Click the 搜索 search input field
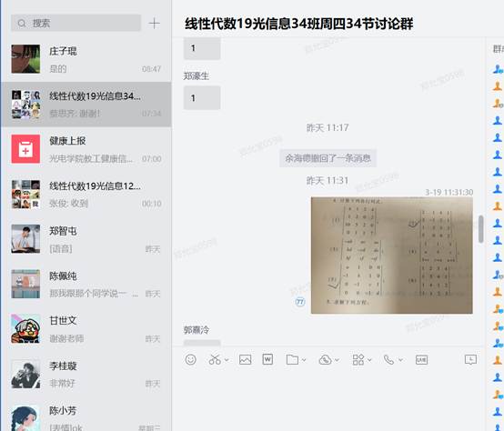Viewport: 504px width, 431px height. click(x=76, y=23)
